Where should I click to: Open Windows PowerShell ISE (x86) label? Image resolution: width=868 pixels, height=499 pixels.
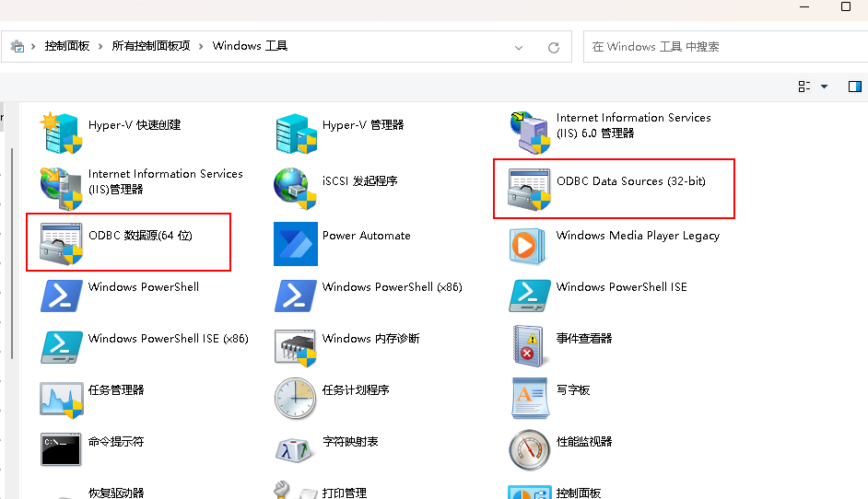(x=168, y=338)
